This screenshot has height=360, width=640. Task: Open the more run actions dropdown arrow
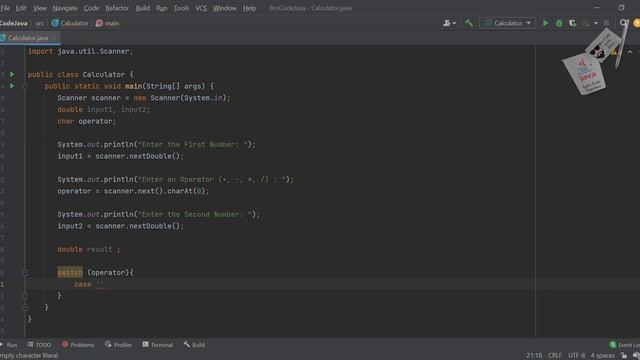click(x=596, y=23)
